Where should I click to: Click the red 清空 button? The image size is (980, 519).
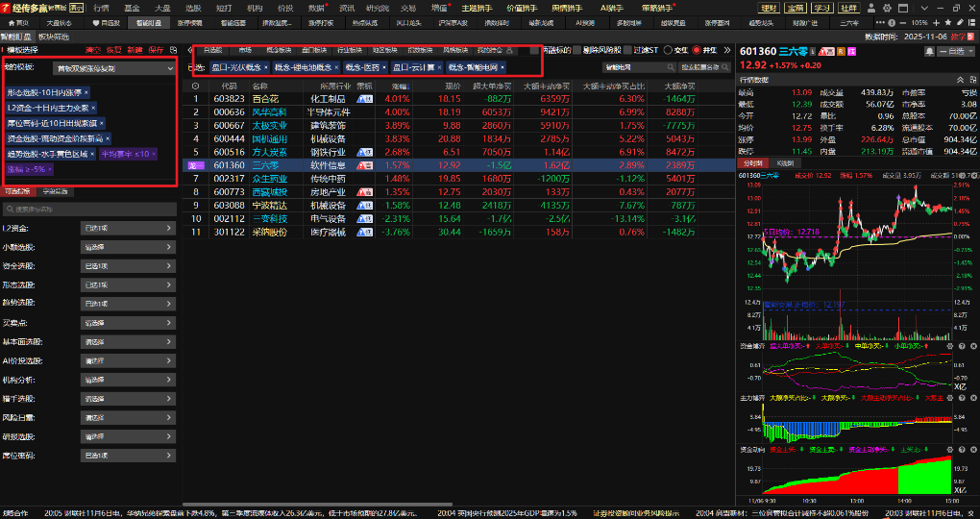click(x=93, y=49)
